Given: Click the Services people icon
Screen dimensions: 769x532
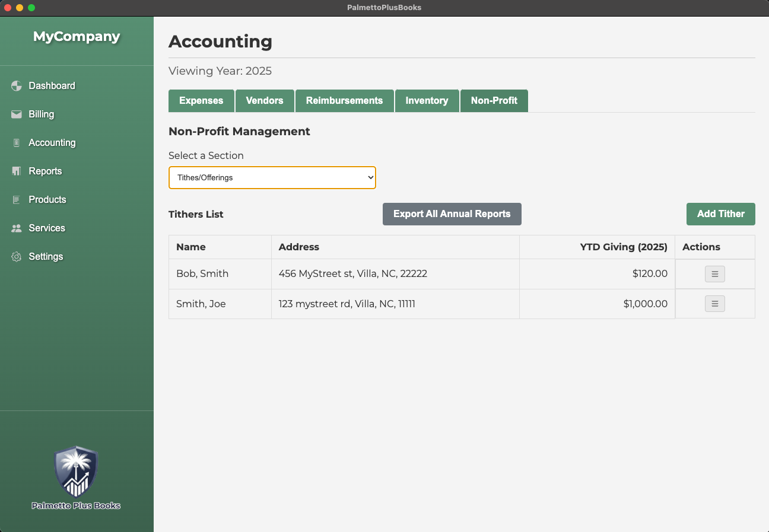Looking at the screenshot, I should (x=17, y=228).
